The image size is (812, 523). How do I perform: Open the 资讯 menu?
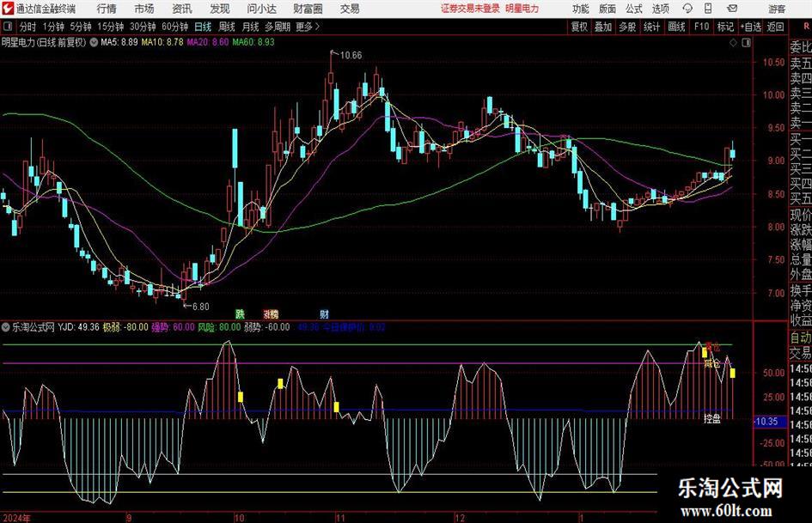pos(182,9)
